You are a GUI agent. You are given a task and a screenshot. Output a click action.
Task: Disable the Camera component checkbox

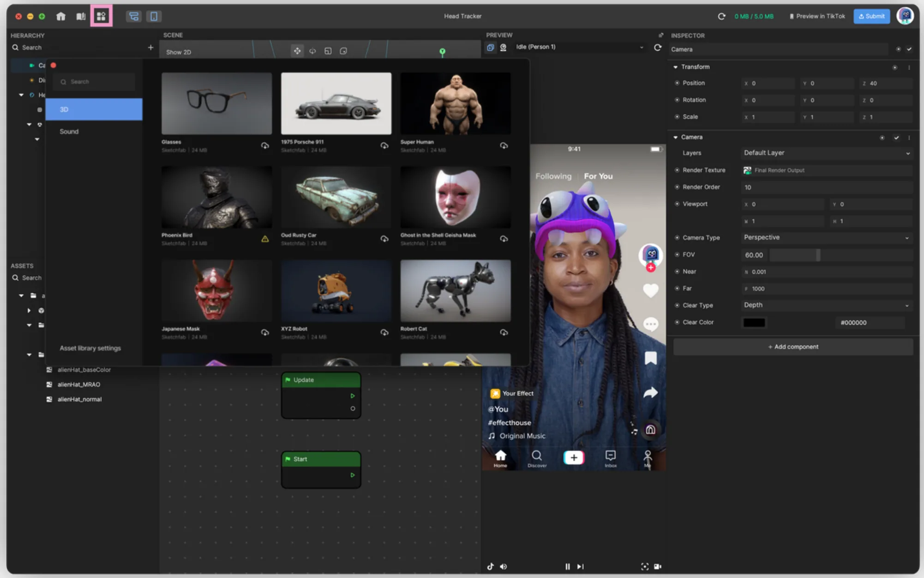pyautogui.click(x=896, y=138)
